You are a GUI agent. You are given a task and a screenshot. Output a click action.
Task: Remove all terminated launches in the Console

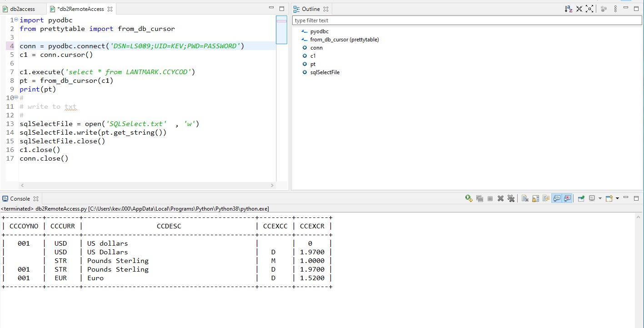click(511, 198)
